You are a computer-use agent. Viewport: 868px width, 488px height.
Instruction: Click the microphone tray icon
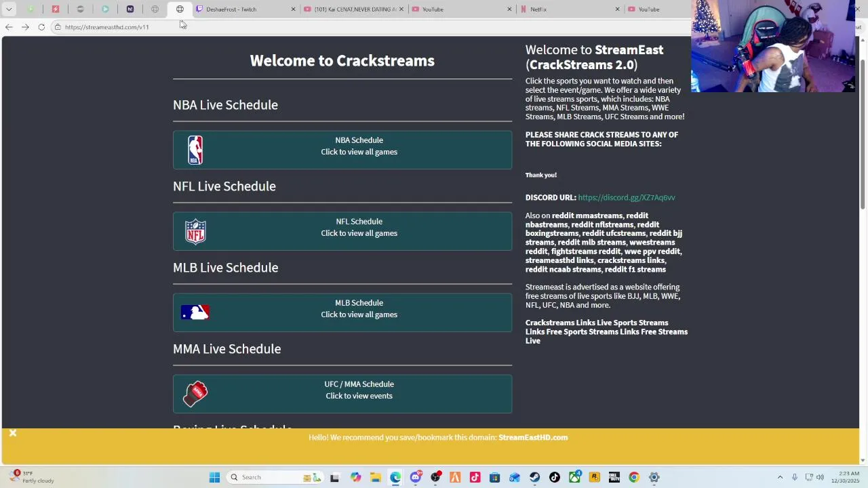coord(795,477)
